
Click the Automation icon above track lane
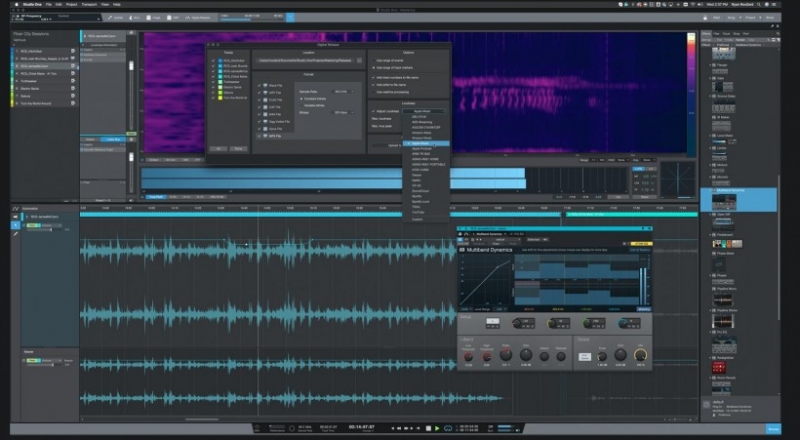click(x=15, y=208)
